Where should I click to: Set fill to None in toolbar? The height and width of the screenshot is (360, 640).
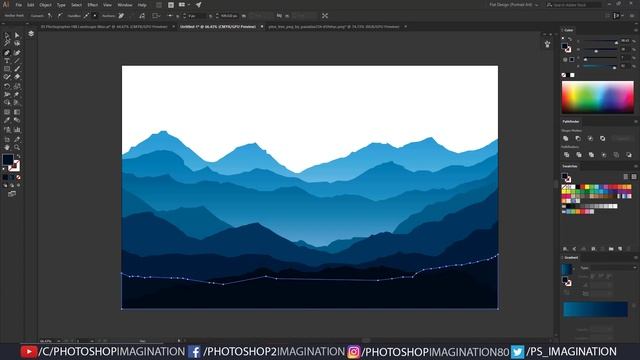(x=18, y=178)
